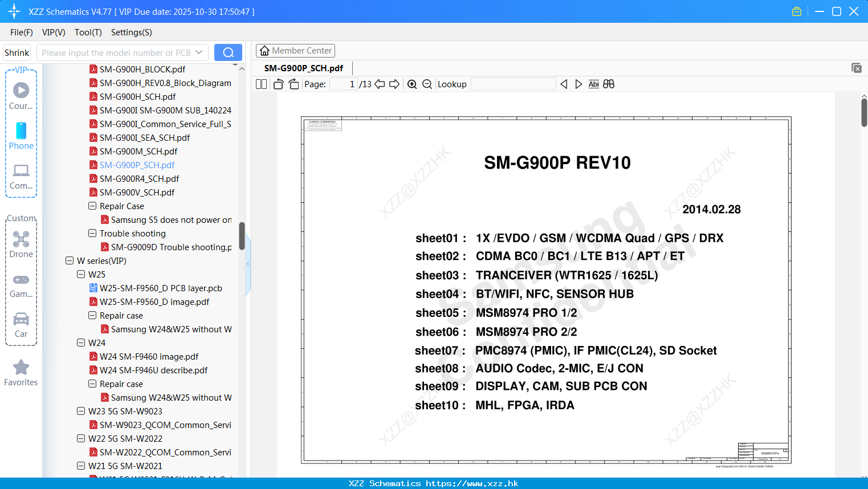Click the file tree scrollbar thumb
Image resolution: width=868 pixels, height=489 pixels.
(242, 236)
